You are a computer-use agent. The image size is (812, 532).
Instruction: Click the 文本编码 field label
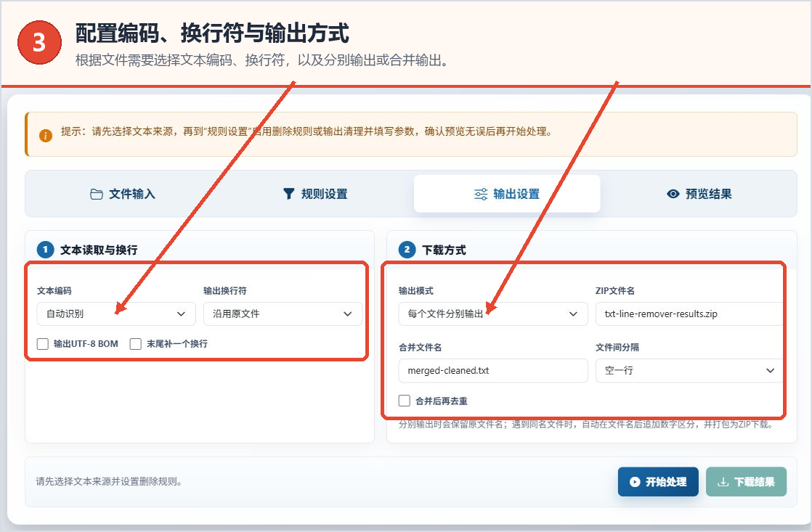click(54, 291)
